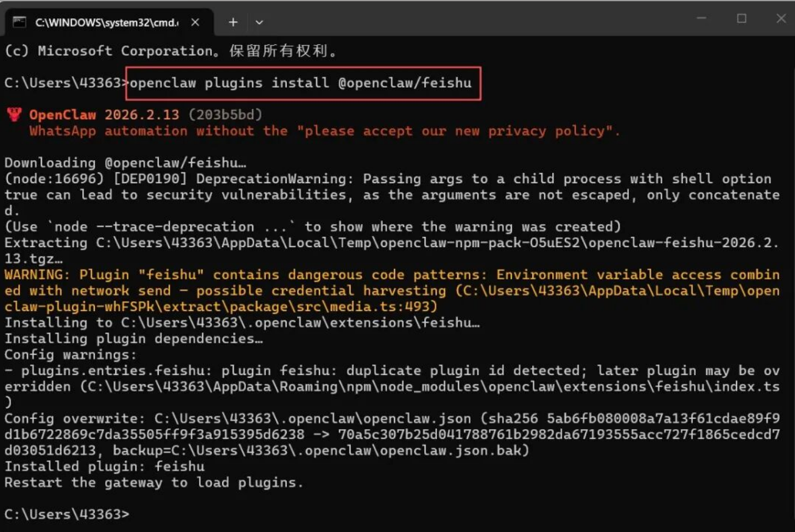795x532 pixels.
Task: Maximize the terminal window
Action: [x=741, y=19]
